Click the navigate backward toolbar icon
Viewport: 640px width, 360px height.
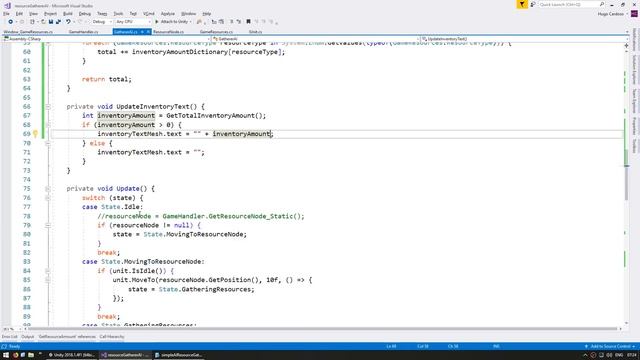10,22
